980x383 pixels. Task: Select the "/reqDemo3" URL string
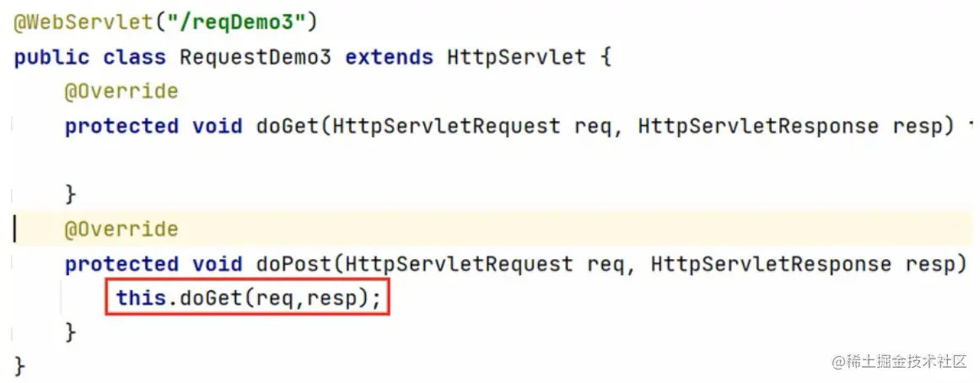[x=235, y=24]
